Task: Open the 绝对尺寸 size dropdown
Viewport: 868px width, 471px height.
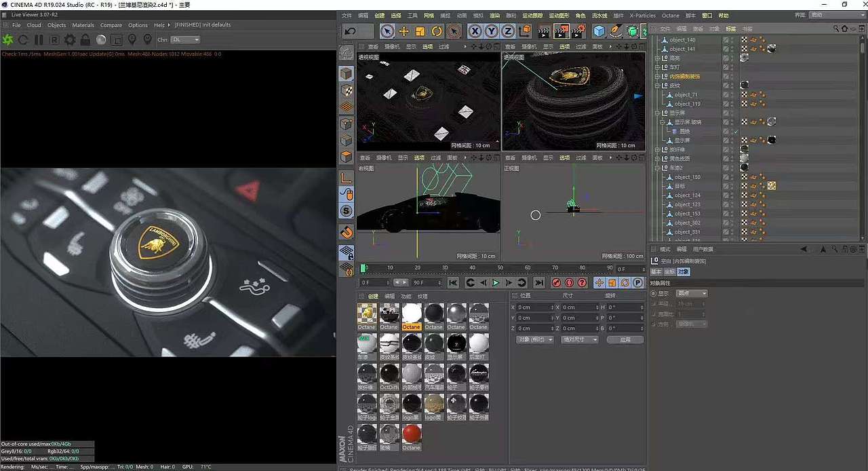Action: pyautogui.click(x=579, y=339)
